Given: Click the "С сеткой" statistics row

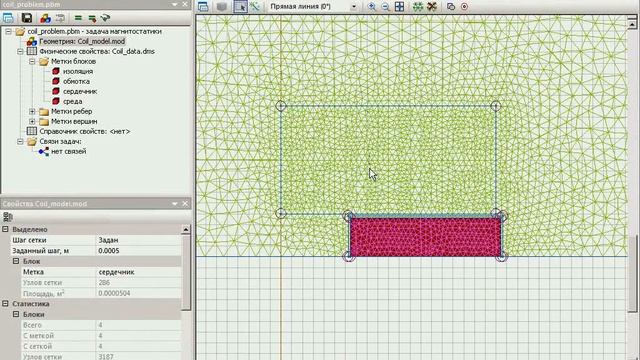Looking at the screenshot, I should tap(101, 347).
